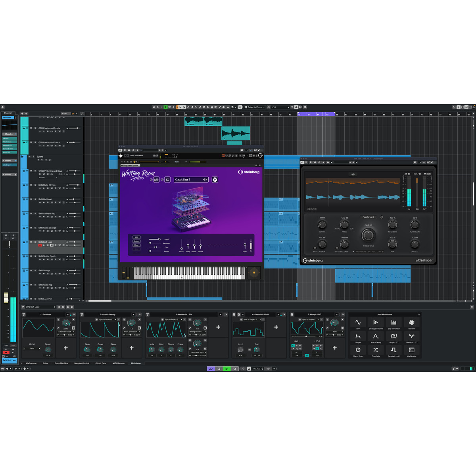The image size is (476, 476).
Task: Mute the SYN Mello Strings track
Action: [31, 185]
